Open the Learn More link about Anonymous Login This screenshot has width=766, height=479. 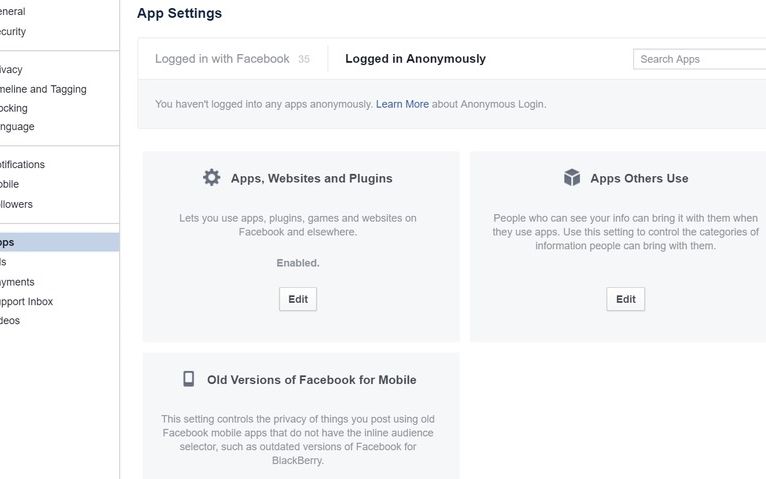tap(402, 104)
